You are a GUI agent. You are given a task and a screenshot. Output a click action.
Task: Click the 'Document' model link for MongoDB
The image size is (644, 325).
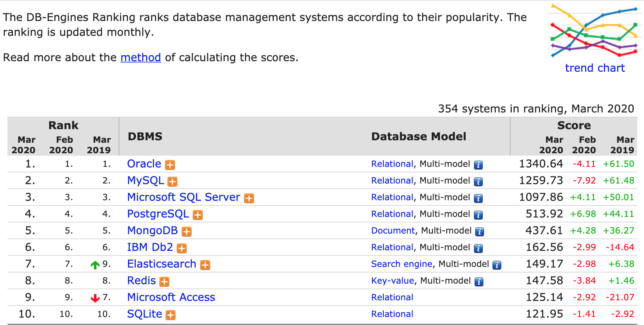pos(393,230)
